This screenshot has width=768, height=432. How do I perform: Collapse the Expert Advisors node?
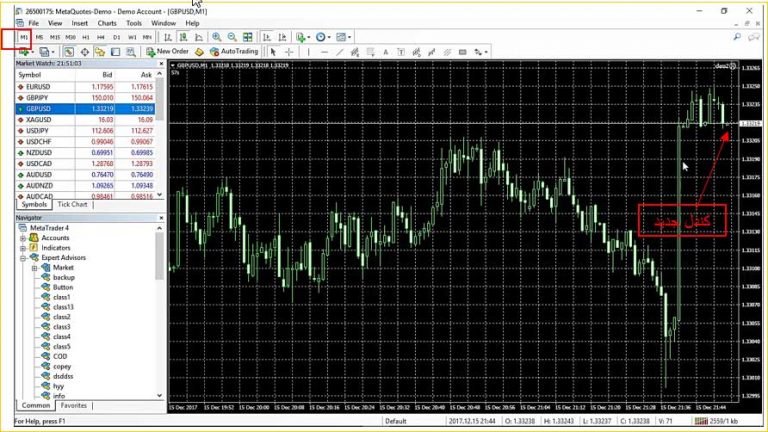tap(23, 258)
